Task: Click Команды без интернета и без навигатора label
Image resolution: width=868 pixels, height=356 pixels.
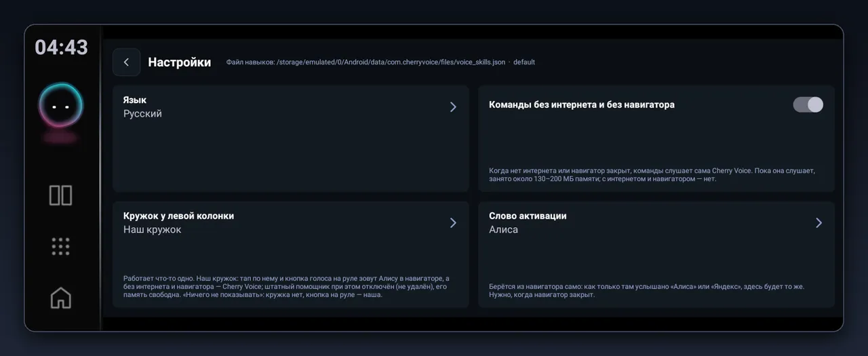Action: click(582, 104)
